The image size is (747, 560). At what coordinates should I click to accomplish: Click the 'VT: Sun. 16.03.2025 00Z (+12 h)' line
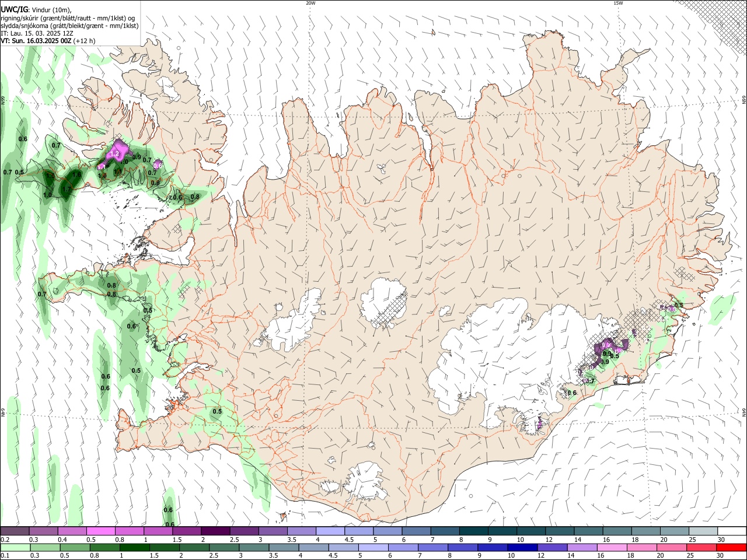point(48,41)
